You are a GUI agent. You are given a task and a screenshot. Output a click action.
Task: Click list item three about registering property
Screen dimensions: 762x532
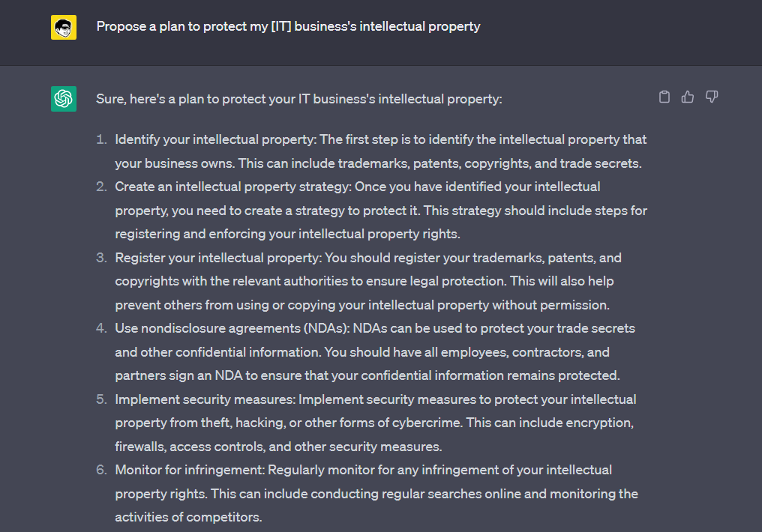pyautogui.click(x=367, y=281)
